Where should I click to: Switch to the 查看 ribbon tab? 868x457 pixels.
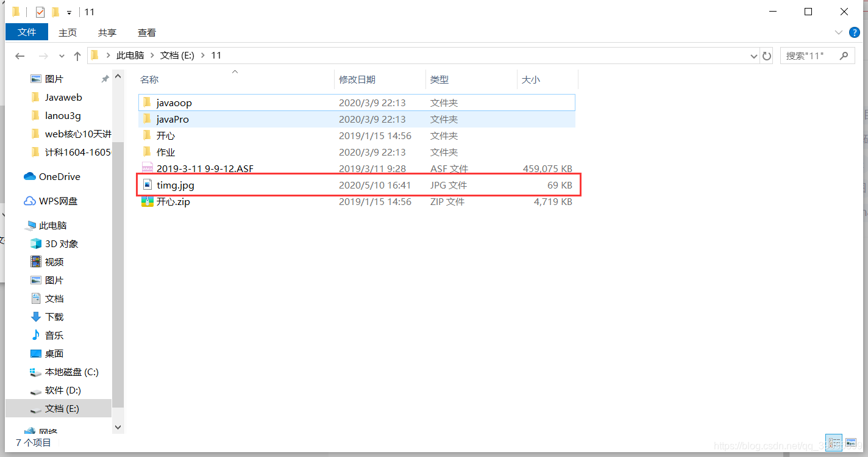pos(147,32)
